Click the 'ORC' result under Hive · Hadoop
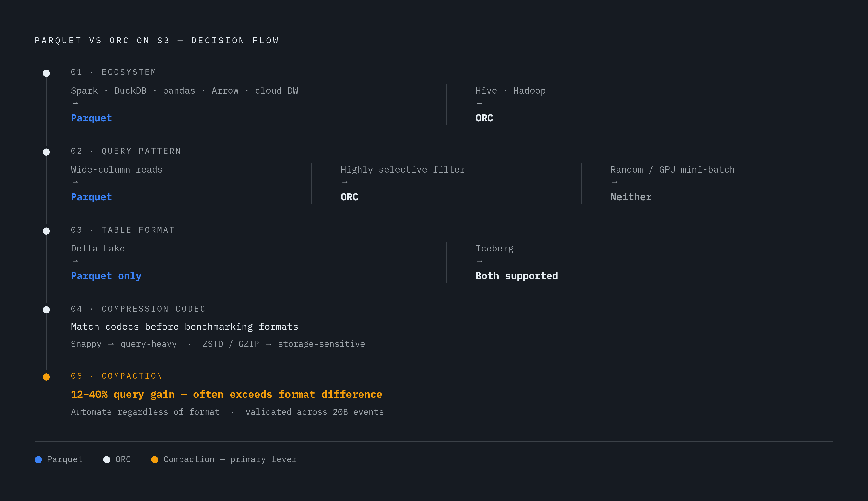The width and height of the screenshot is (868, 501). (484, 118)
